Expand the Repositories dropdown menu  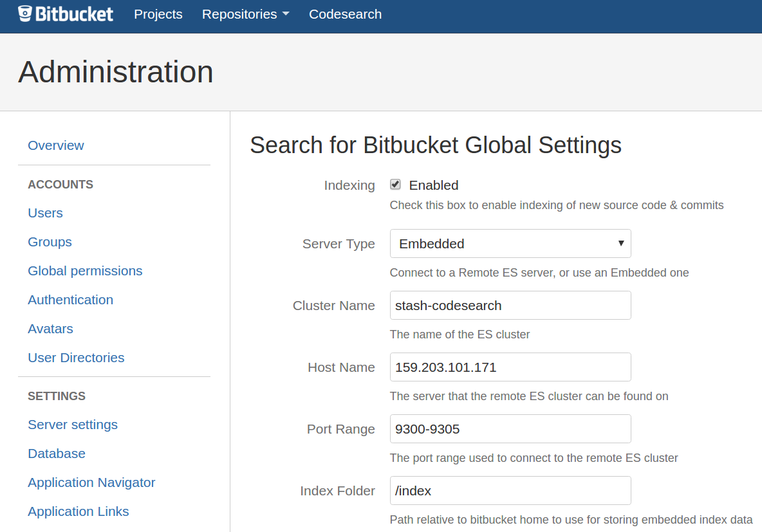tap(245, 14)
